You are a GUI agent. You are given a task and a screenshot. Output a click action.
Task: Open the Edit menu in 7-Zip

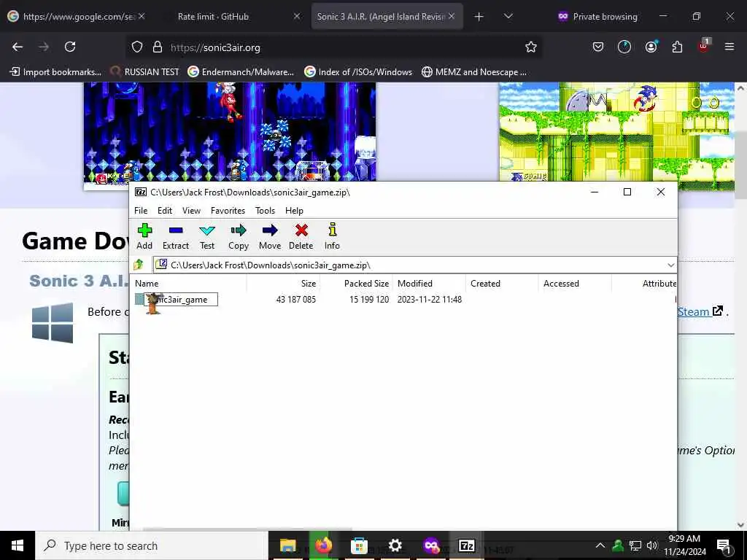165,211
